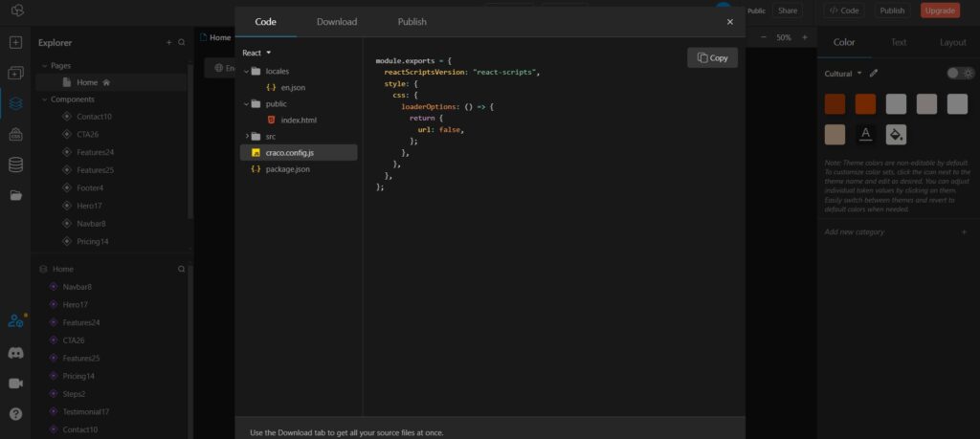This screenshot has width=980, height=439.
Task: Open the help question mark icon
Action: point(15,414)
